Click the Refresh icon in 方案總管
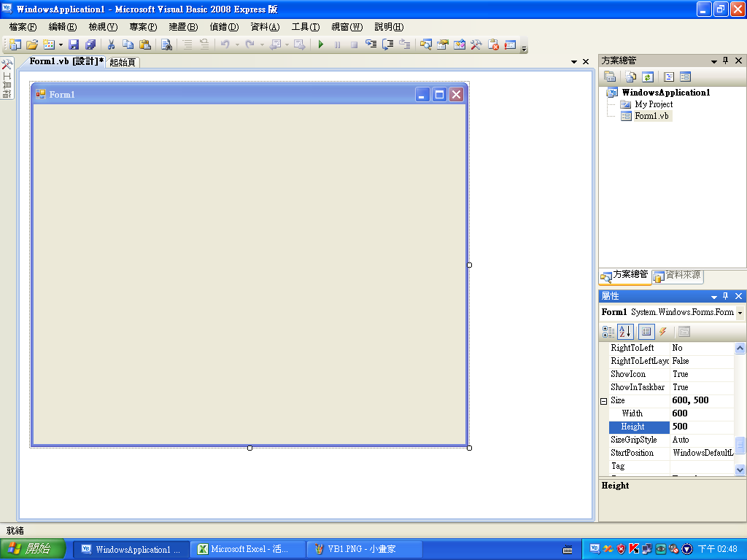747x560 pixels. [648, 77]
